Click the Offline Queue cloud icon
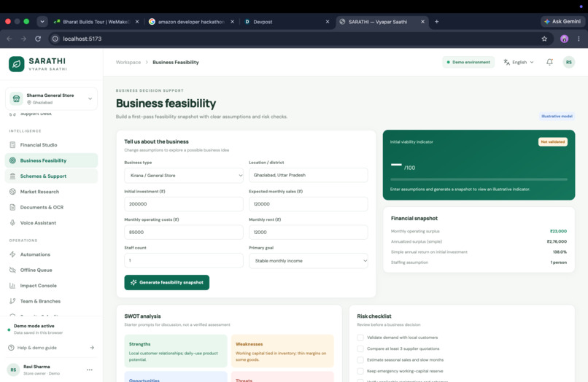This screenshot has width=588, height=382. point(12,270)
